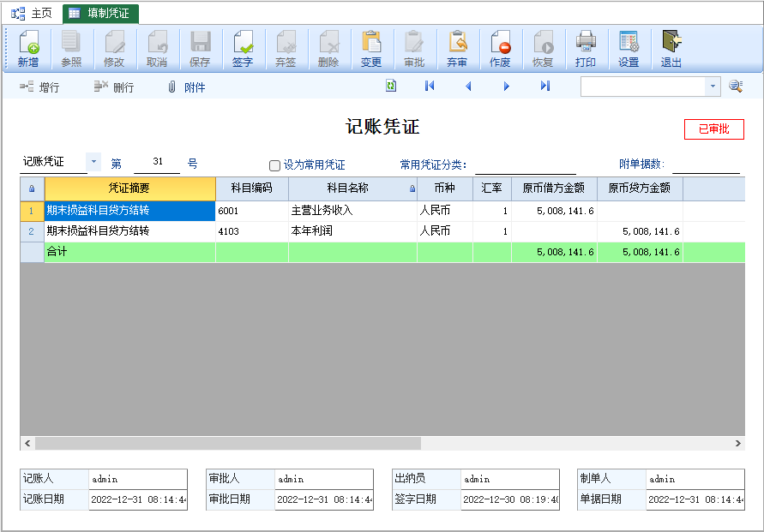The width and height of the screenshot is (764, 532).
Task: Click the 汇率 column header
Action: pyautogui.click(x=492, y=188)
